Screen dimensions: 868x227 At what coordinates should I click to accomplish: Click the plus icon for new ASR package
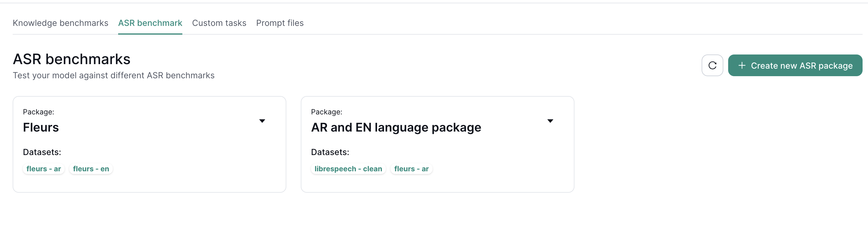742,65
